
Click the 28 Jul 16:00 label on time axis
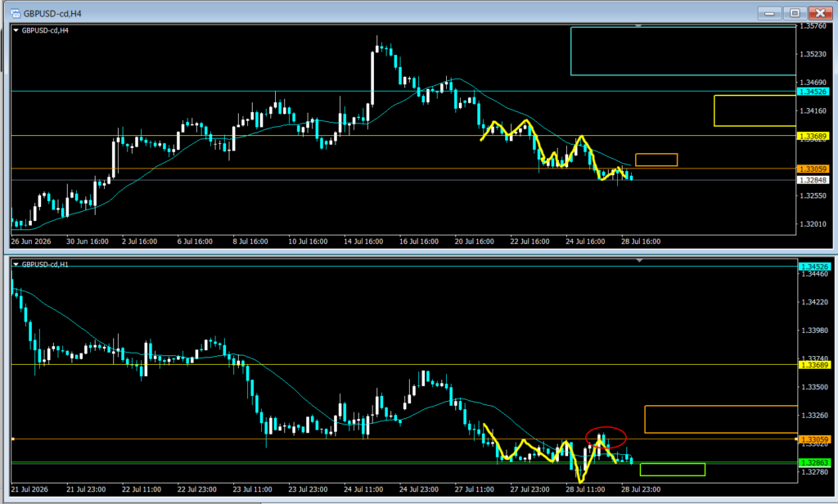pyautogui.click(x=641, y=241)
